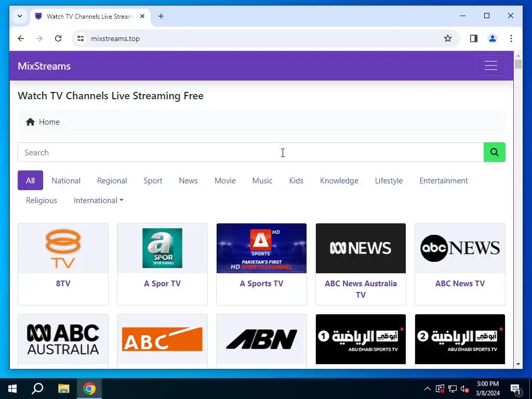Click the ABN logo thumbnail
This screenshot has height=399, width=532.
261,339
